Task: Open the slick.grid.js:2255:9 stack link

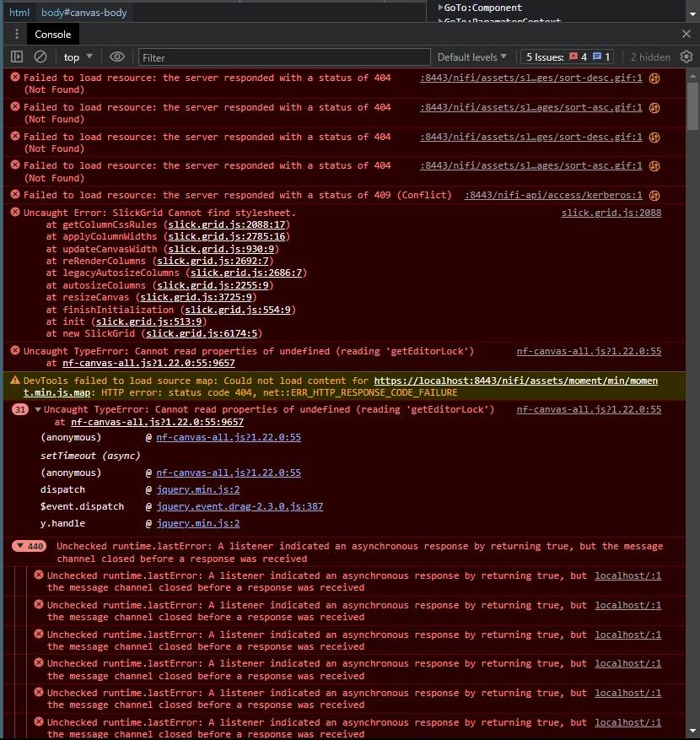Action: (213, 285)
